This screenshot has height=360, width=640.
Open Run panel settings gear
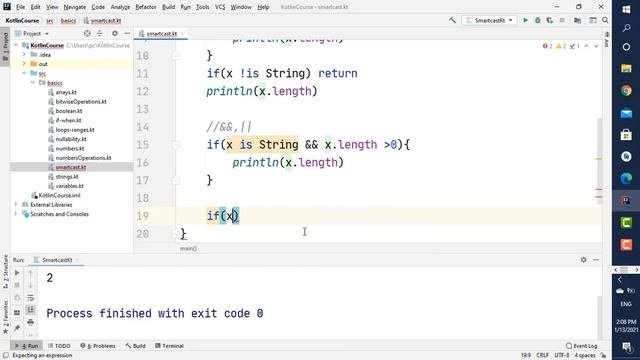(584, 260)
